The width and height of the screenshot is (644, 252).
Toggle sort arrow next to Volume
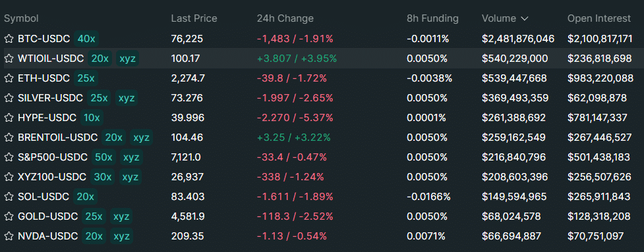click(x=525, y=18)
